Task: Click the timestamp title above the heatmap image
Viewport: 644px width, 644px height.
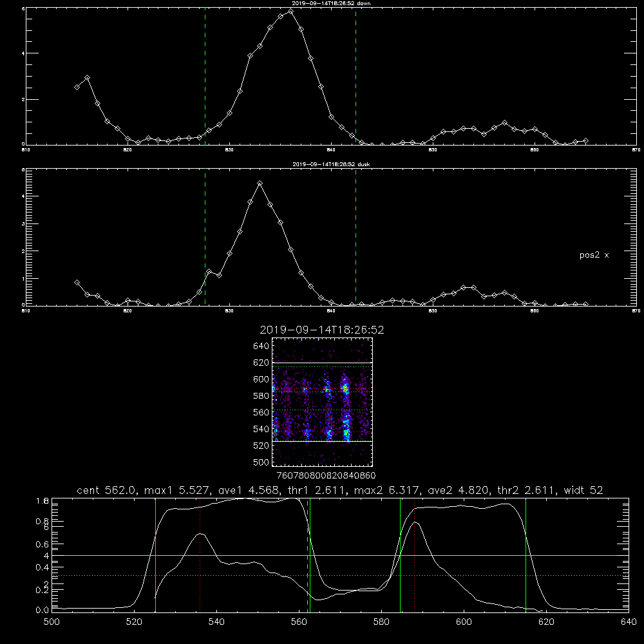Action: [322, 330]
